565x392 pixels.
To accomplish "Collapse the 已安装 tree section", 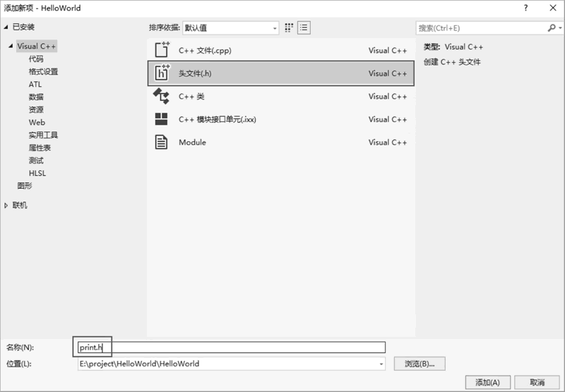I will click(6, 27).
